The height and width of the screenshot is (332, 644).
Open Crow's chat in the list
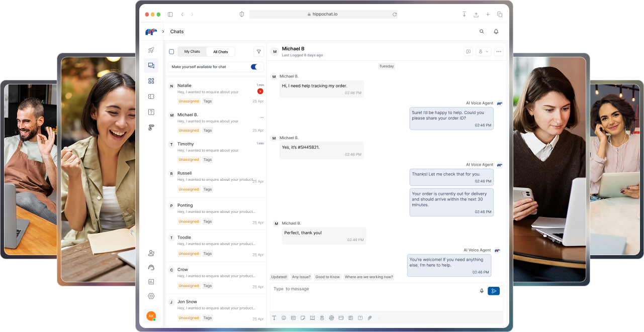pos(216,277)
